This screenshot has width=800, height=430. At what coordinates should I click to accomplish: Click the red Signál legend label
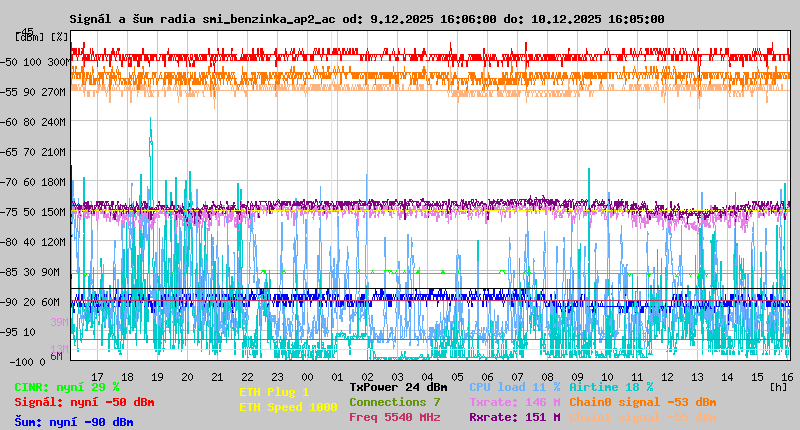84,402
